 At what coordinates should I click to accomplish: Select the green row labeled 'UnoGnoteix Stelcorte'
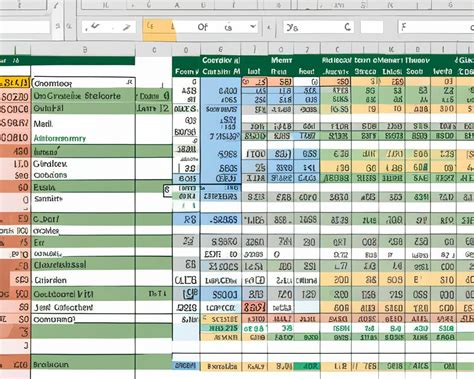(83, 96)
